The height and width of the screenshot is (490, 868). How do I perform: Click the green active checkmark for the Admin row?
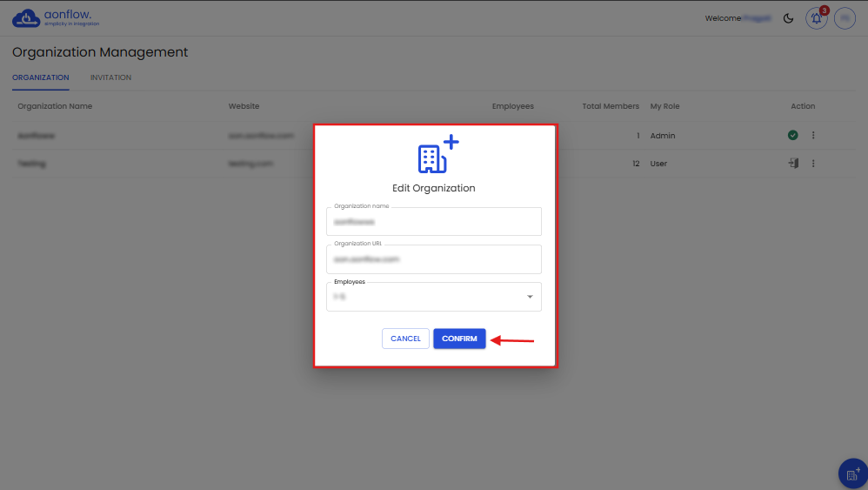(x=792, y=136)
